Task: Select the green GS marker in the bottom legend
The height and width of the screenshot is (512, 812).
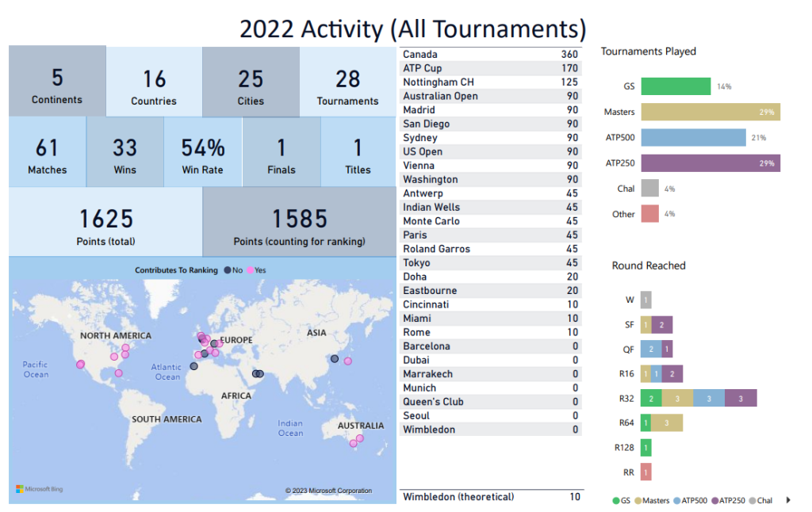Action: tap(617, 500)
